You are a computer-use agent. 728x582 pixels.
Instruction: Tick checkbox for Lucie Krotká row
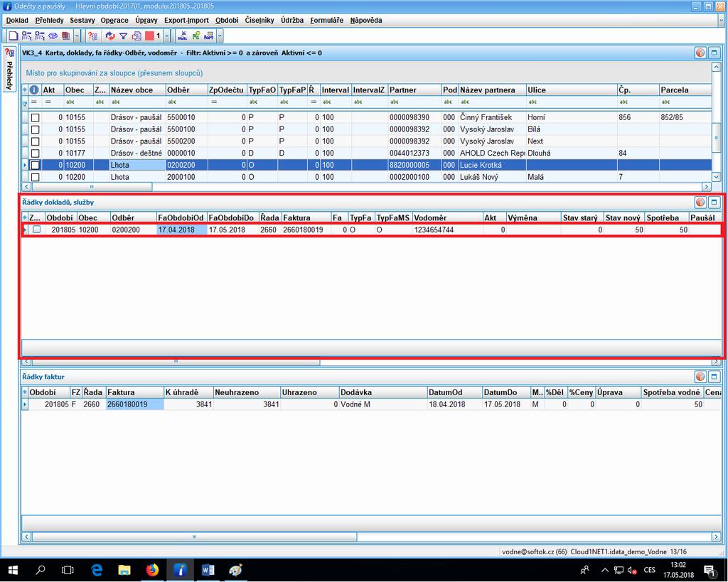36,166
